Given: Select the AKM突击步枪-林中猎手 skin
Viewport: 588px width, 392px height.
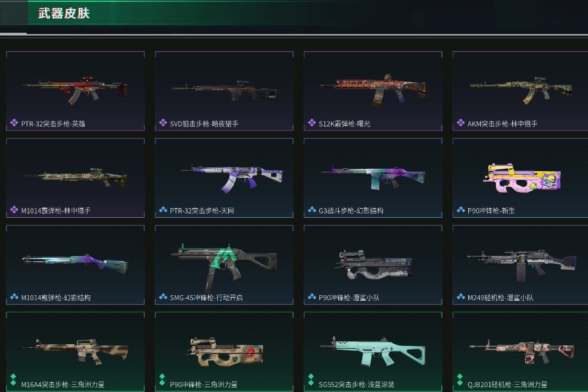Looking at the screenshot, I should click(520, 91).
